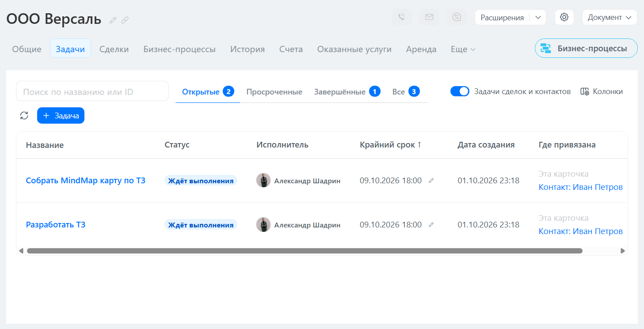Click status Ждёт выполнения in Разработать ТЗ row
This screenshot has width=644, height=329.
tap(201, 224)
